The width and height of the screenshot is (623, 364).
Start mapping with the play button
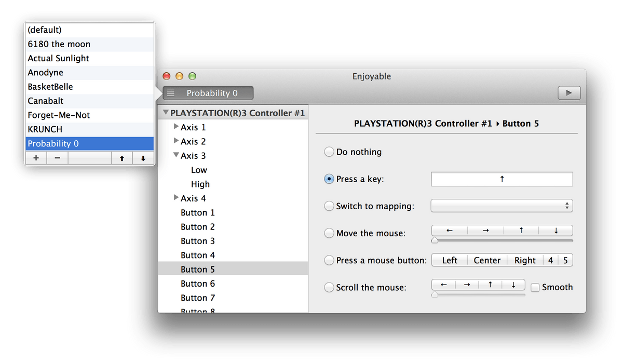(569, 93)
